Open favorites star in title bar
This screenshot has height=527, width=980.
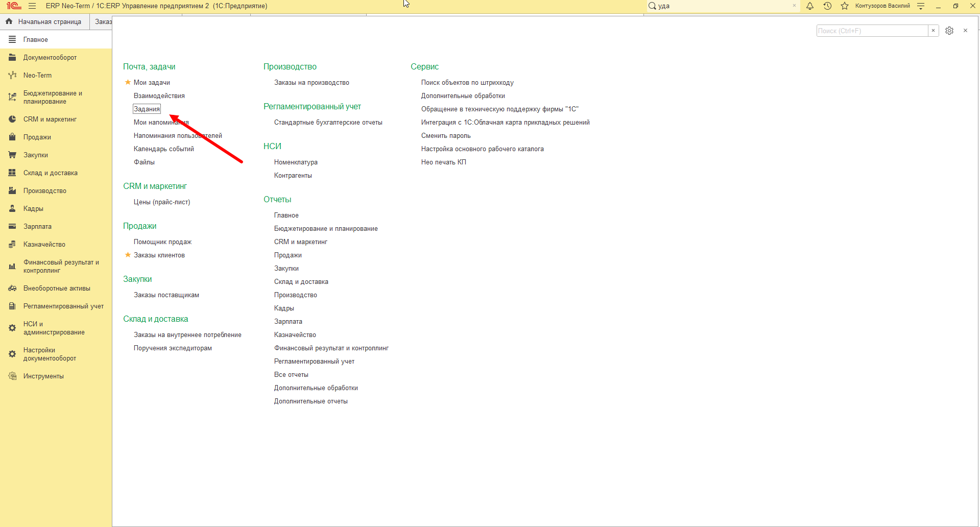845,6
